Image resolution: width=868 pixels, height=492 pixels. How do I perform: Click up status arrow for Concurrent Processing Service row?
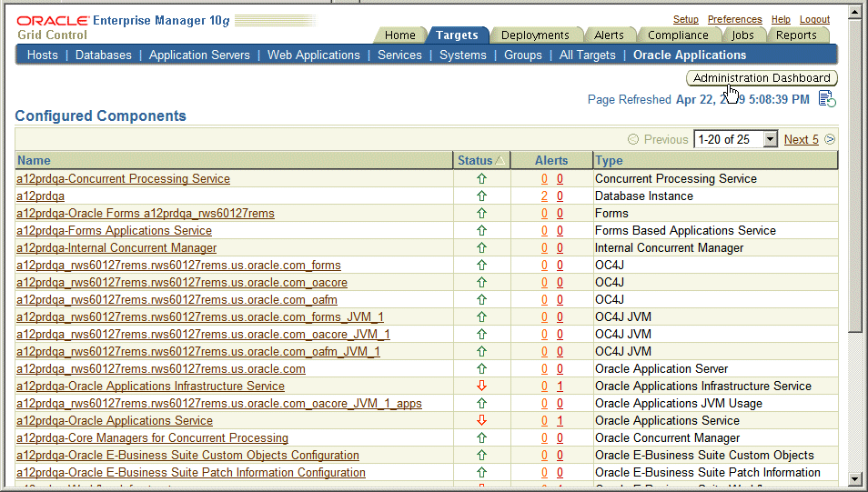481,179
